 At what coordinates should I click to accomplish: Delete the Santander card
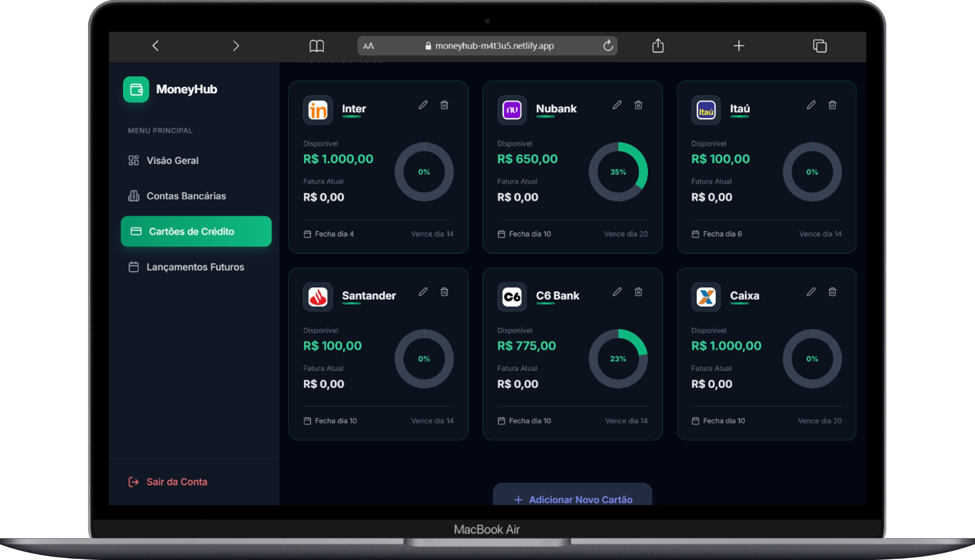444,292
